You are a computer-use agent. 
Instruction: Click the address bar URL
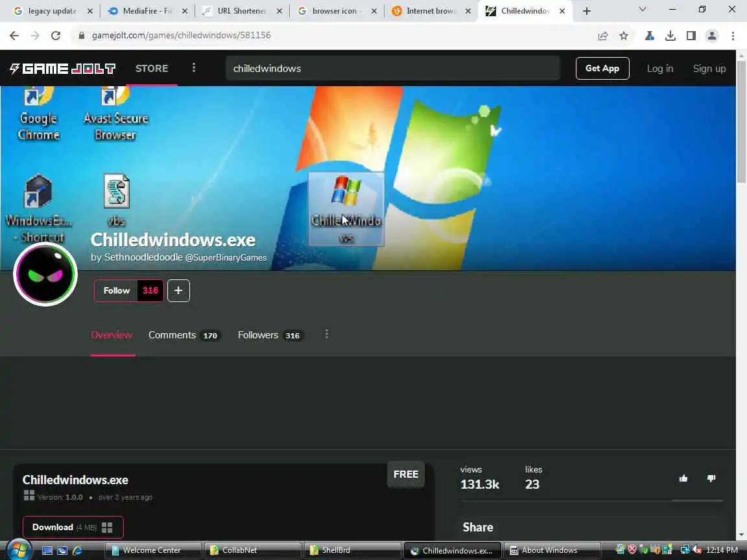(x=181, y=35)
